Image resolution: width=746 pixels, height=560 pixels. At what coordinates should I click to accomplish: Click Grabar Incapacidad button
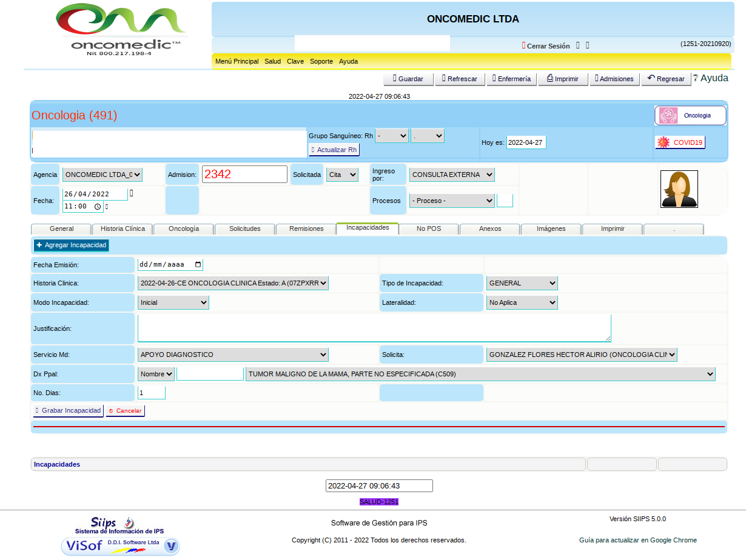pos(68,411)
